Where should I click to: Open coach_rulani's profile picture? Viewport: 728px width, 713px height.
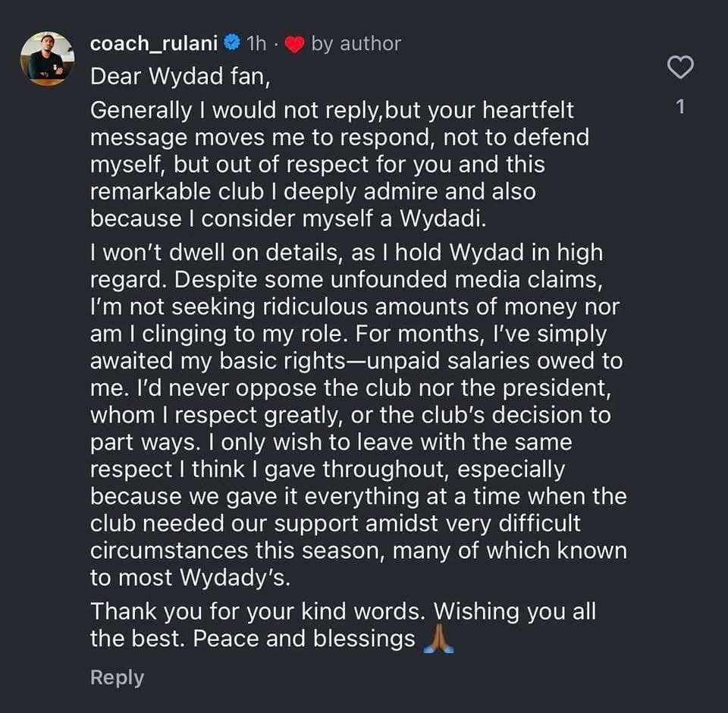[x=47, y=58]
